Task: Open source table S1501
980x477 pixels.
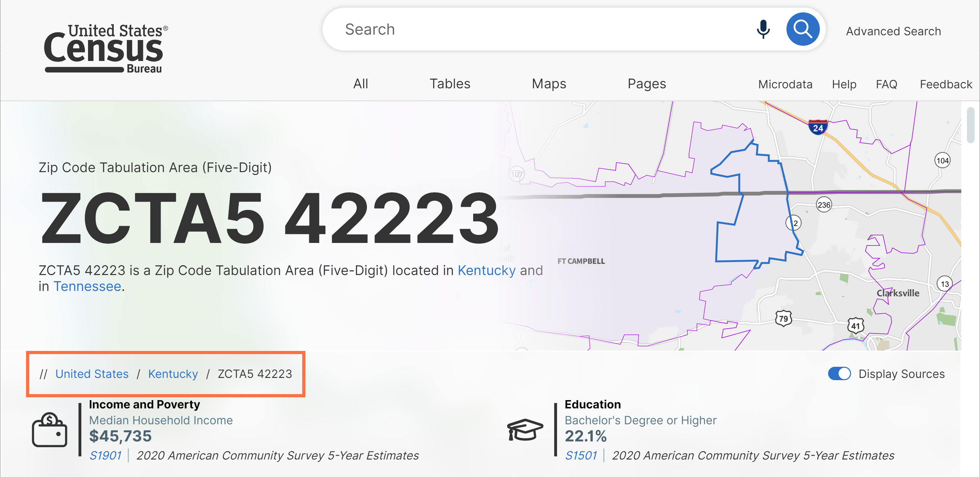Action: pyautogui.click(x=581, y=455)
